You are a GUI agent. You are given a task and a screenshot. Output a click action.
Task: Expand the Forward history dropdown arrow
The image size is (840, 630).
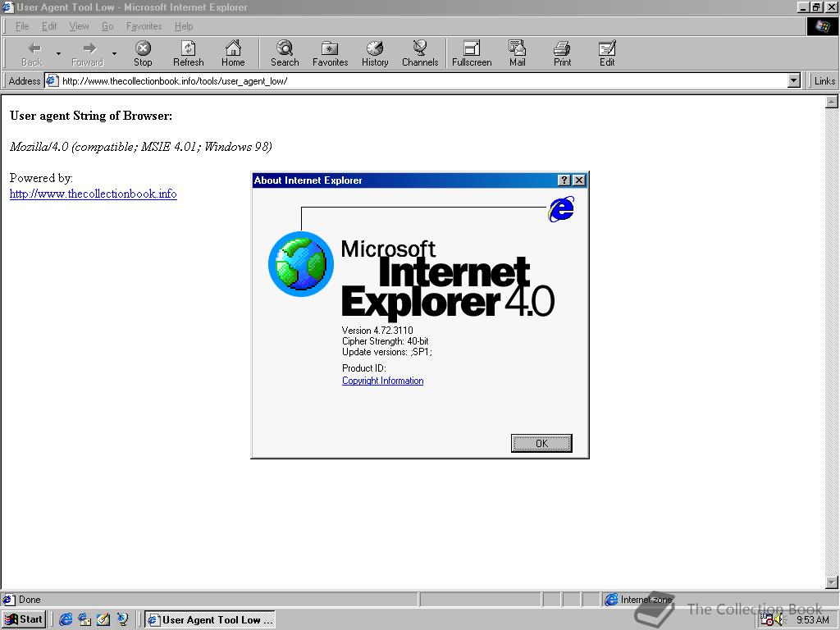click(114, 53)
